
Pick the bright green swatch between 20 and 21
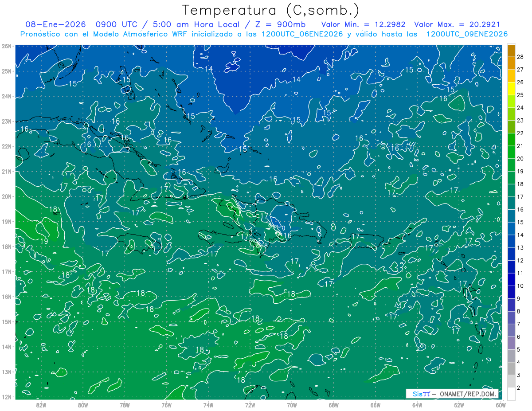tap(511, 152)
